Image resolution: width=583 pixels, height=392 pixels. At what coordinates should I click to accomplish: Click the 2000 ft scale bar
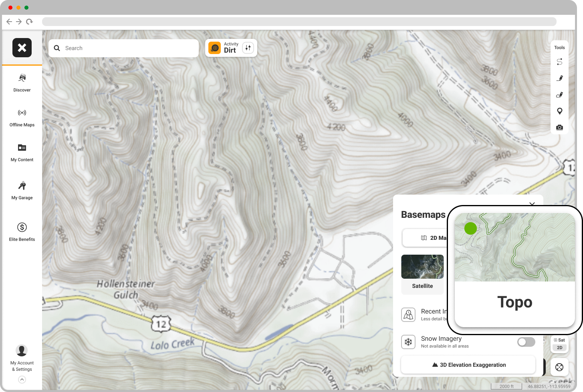(x=506, y=386)
